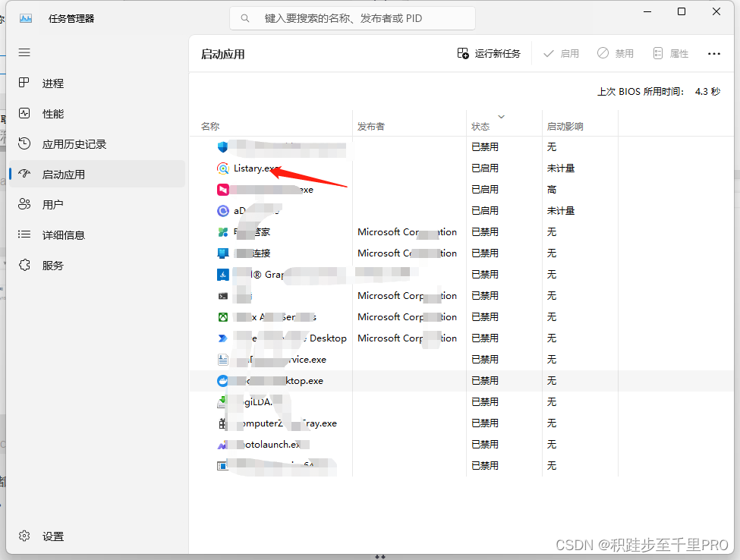This screenshot has height=560, width=740.
Task: Select the …ktop.exe highlighted row name
Action: click(x=279, y=381)
